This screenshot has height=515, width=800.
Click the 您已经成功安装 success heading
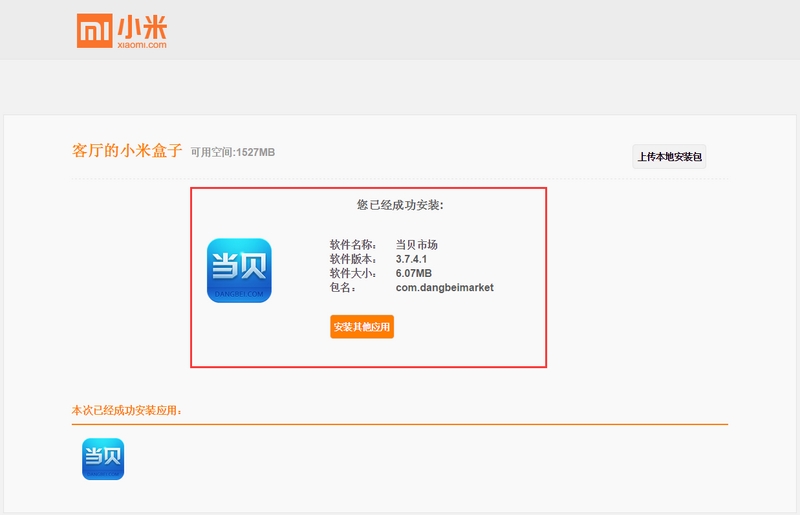pos(400,205)
